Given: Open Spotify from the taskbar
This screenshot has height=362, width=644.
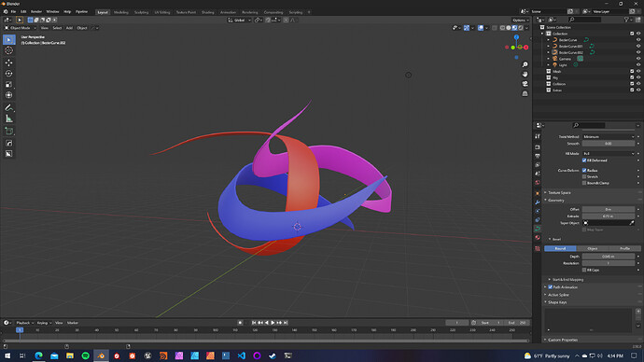Looking at the screenshot, I should [86, 355].
